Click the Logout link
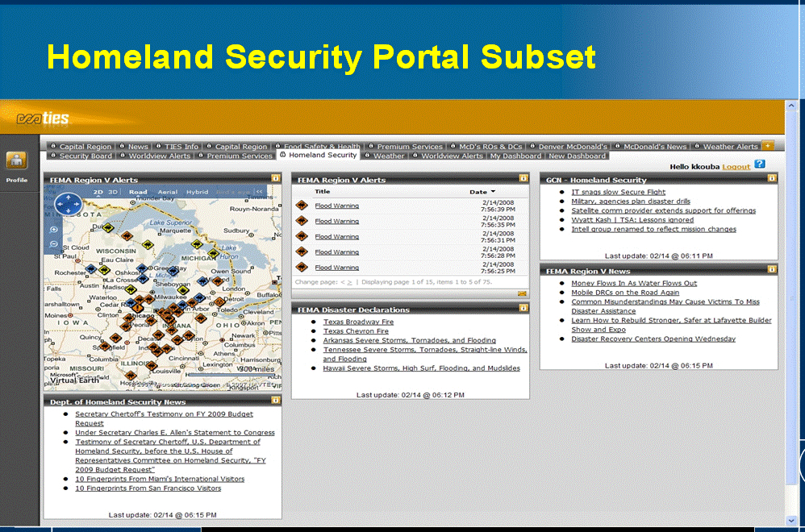The image size is (805, 532). 736,167
